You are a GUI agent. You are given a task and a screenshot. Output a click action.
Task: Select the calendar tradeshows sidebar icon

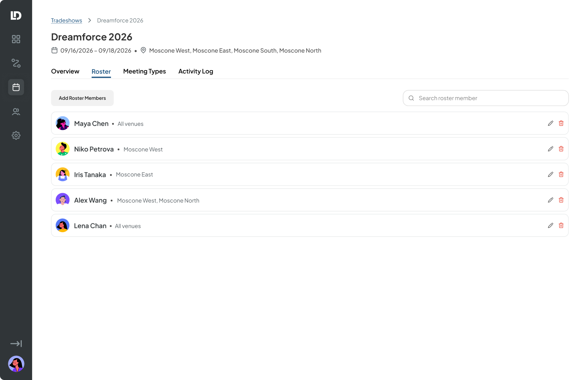tap(16, 87)
